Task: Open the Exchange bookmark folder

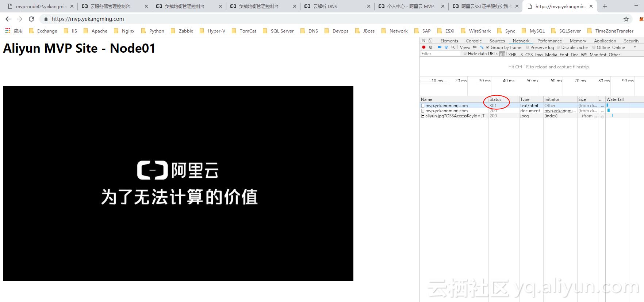Action: [x=43, y=31]
